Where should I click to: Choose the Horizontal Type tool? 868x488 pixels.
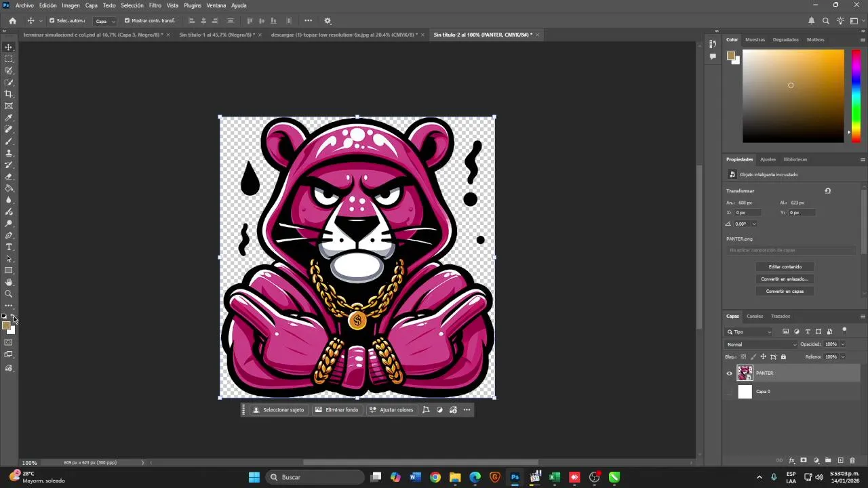tap(9, 247)
